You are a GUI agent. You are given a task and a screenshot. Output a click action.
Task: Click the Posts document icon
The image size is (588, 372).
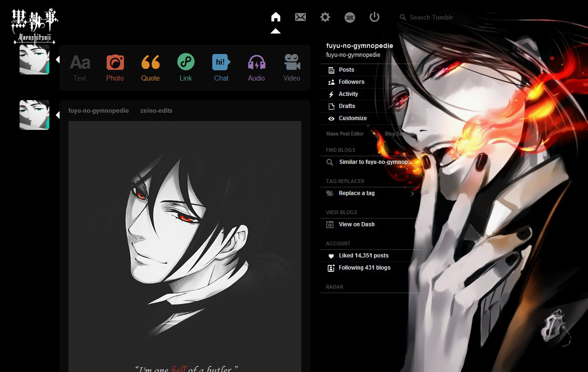(x=331, y=70)
